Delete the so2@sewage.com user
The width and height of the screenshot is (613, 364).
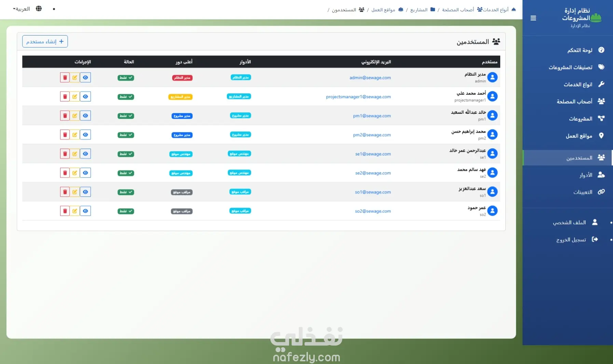pyautogui.click(x=65, y=211)
